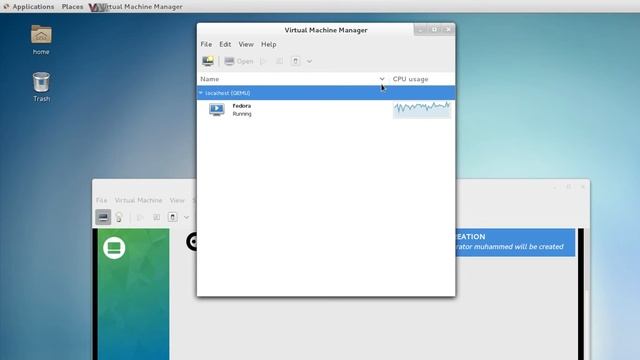
Task: Click the Run icon in console window toolbar
Action: point(140,217)
